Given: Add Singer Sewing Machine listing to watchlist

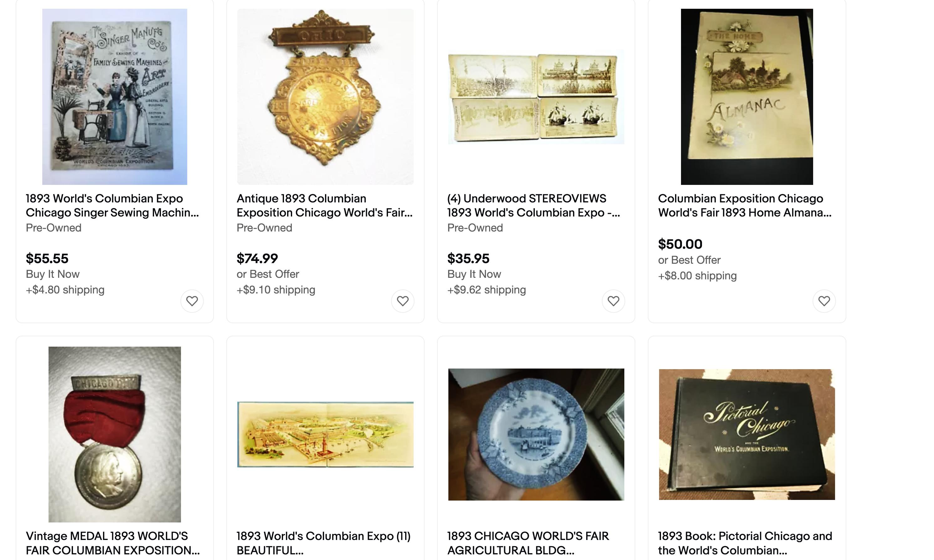Looking at the screenshot, I should click(192, 301).
